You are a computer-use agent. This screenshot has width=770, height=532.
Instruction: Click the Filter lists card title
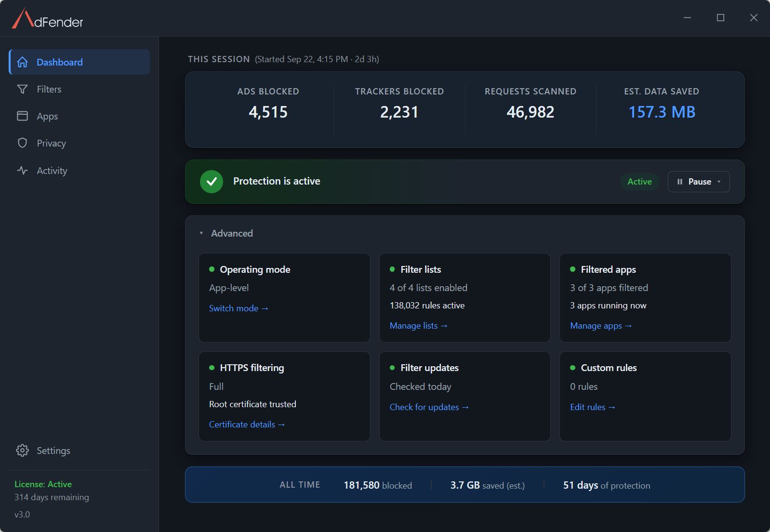pos(421,269)
